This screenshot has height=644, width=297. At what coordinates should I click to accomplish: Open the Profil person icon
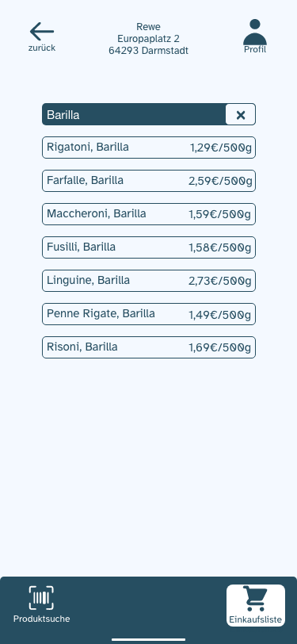pyautogui.click(x=255, y=32)
